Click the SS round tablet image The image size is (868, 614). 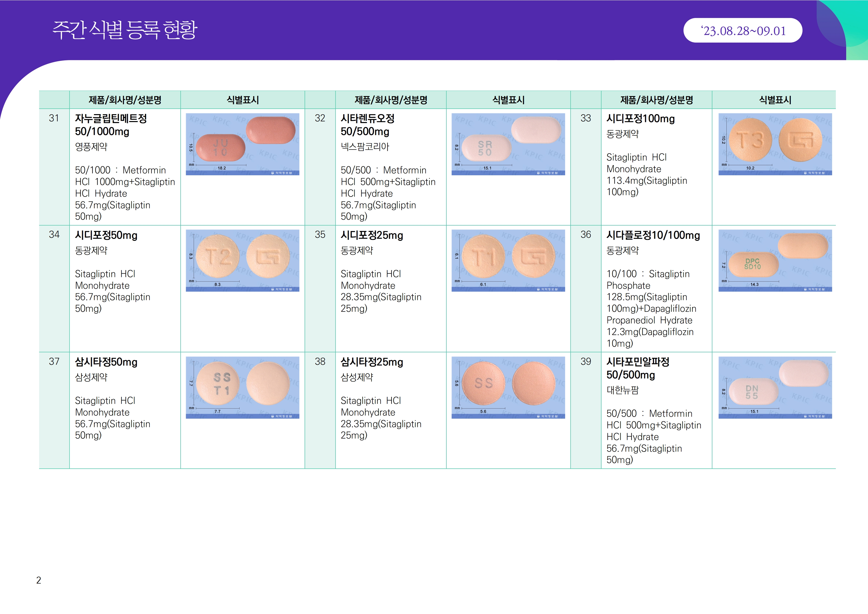(508, 387)
